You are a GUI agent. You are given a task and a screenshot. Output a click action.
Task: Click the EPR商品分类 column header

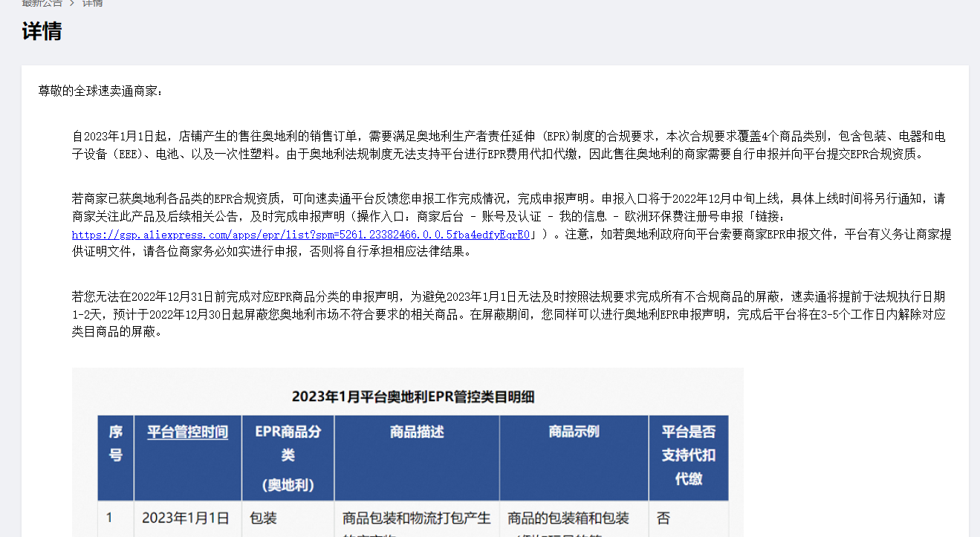(288, 458)
